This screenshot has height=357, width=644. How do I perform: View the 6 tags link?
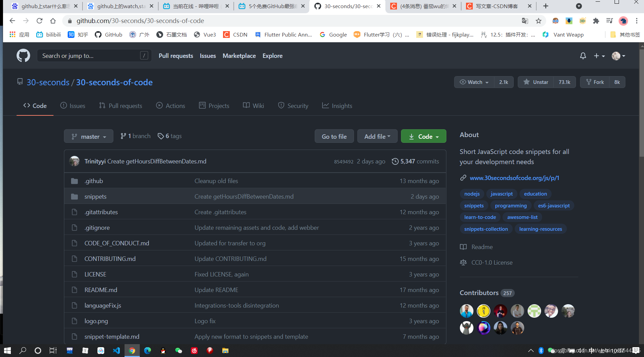(170, 136)
